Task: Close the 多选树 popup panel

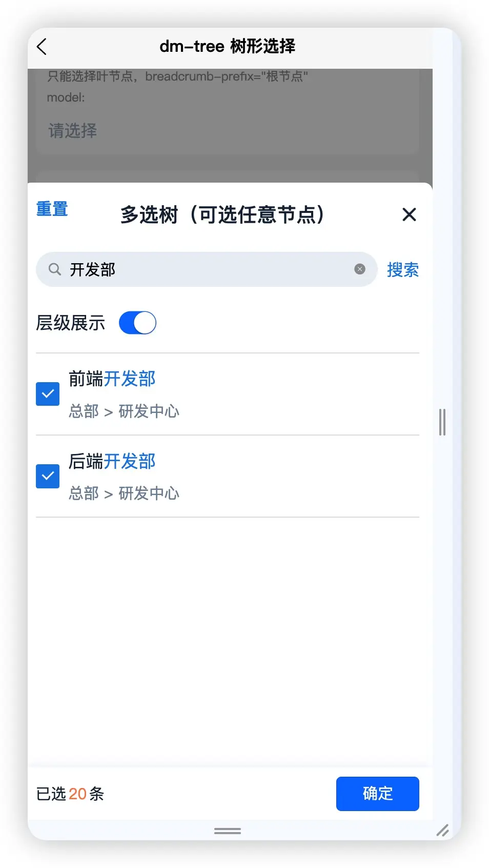Action: coord(409,214)
